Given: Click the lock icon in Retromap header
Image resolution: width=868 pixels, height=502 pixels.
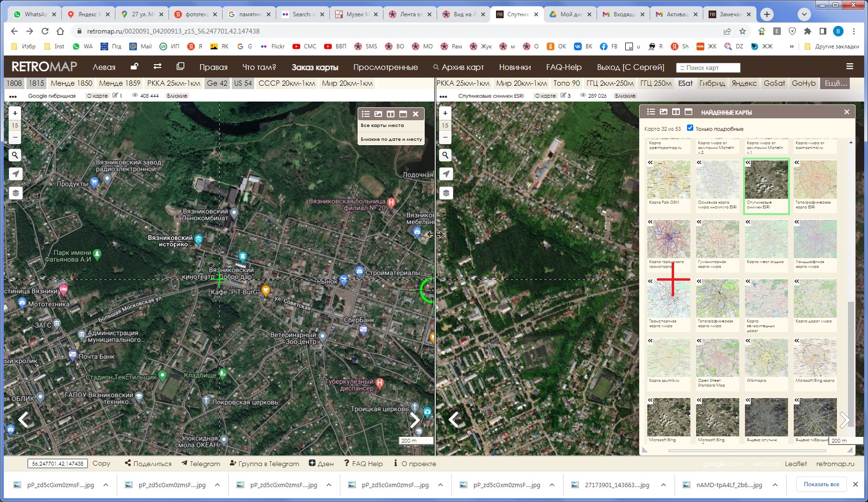Looking at the screenshot, I should tap(135, 67).
